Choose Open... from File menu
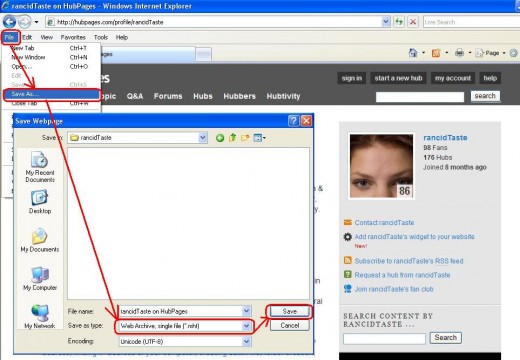The width and height of the screenshot is (520, 360). (x=50, y=66)
